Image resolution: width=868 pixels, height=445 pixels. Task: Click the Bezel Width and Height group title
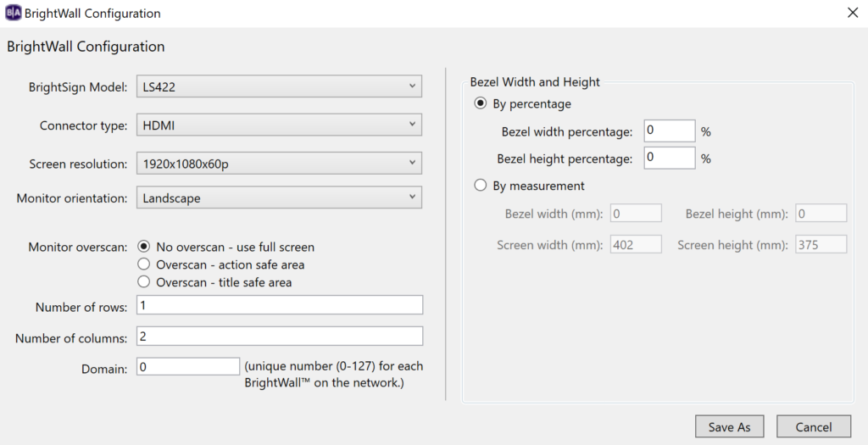point(535,82)
